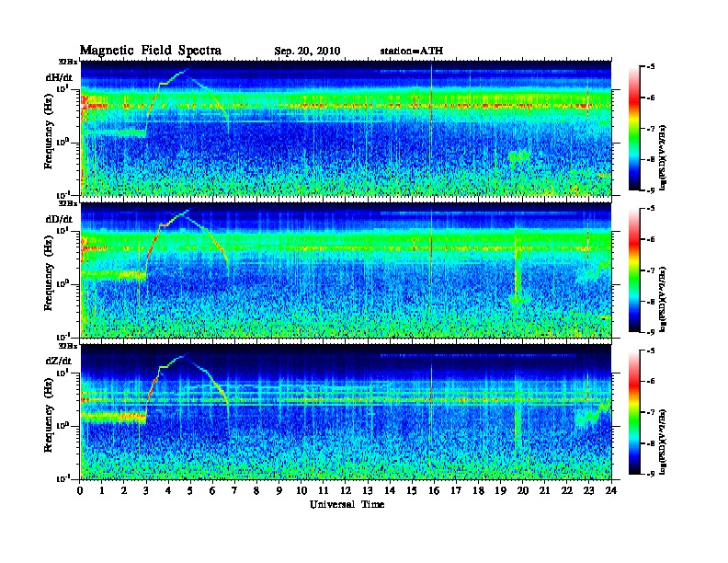Click the hour 5 tick label on the time axis
728x563 pixels.
191,490
